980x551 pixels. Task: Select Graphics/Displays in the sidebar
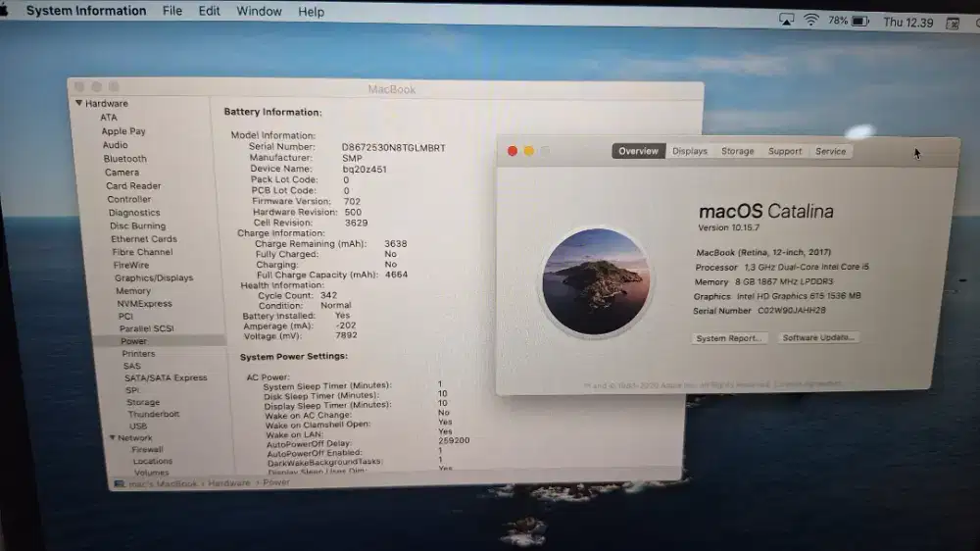154,277
